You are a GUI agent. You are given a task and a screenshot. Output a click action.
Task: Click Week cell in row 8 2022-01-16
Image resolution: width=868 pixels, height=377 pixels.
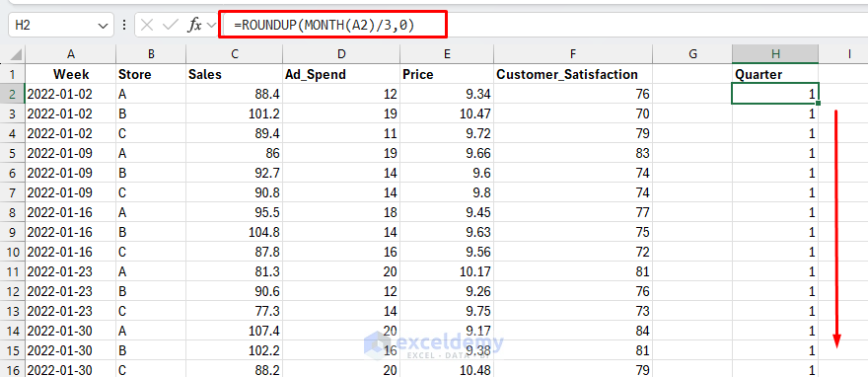[70, 212]
